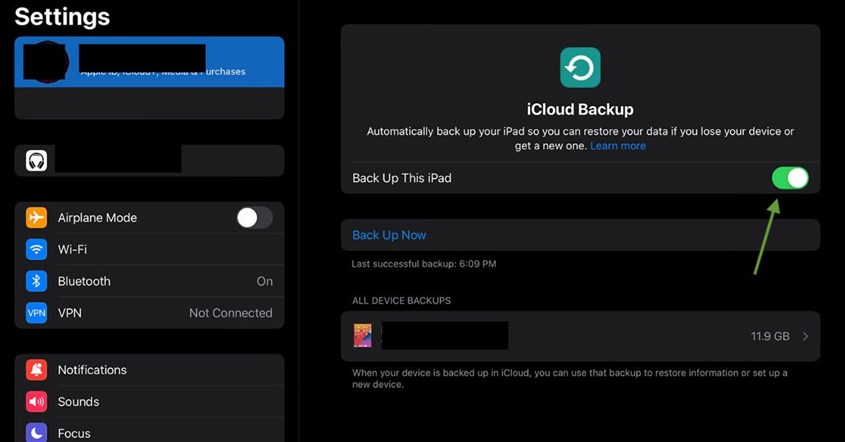The width and height of the screenshot is (845, 442).
Task: Open the Apple ID account row
Action: point(149,62)
